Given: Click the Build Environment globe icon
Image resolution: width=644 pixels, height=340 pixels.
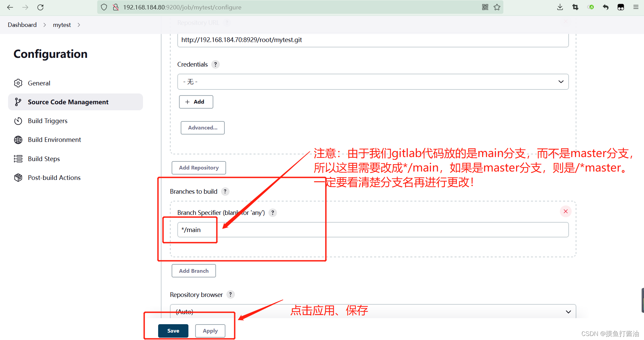Looking at the screenshot, I should (x=18, y=140).
